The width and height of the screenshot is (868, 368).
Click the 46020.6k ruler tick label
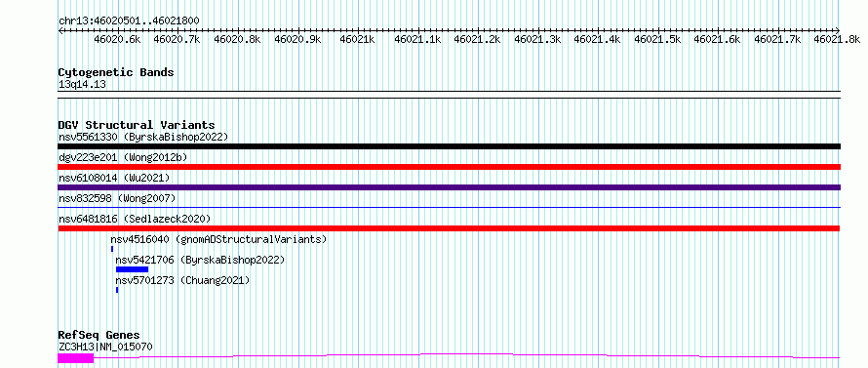117,39
